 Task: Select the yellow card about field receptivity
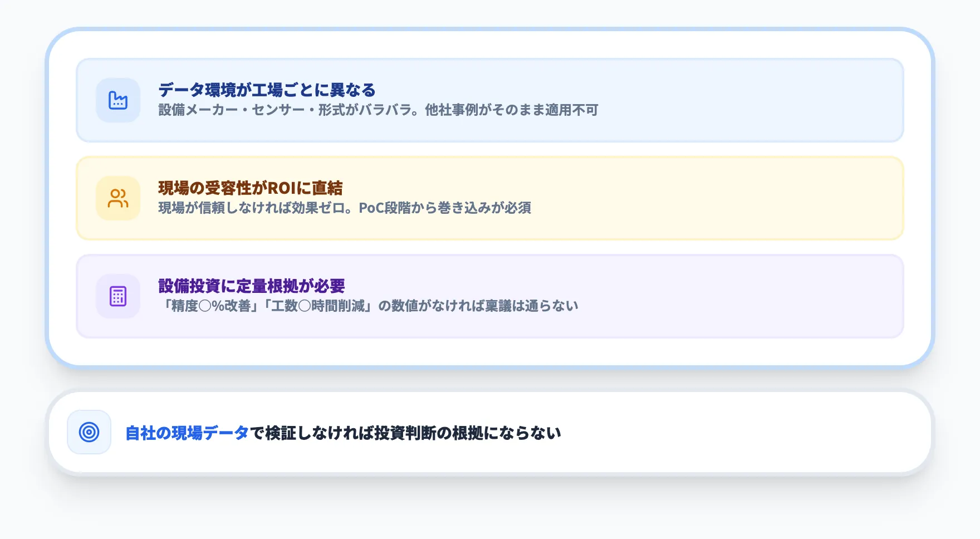click(490, 198)
